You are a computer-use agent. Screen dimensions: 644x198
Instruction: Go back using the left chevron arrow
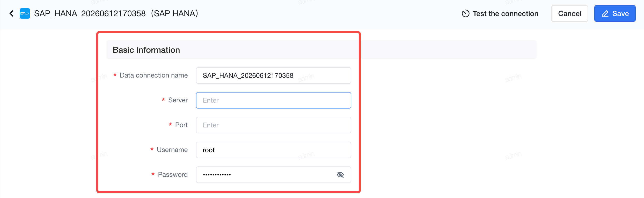coord(11,13)
